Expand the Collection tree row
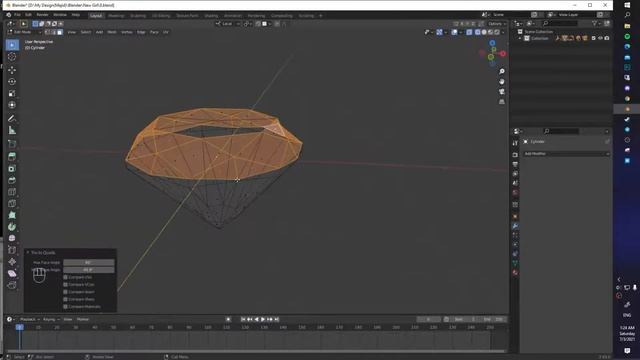This screenshot has height=360, width=640. pyautogui.click(x=520, y=38)
